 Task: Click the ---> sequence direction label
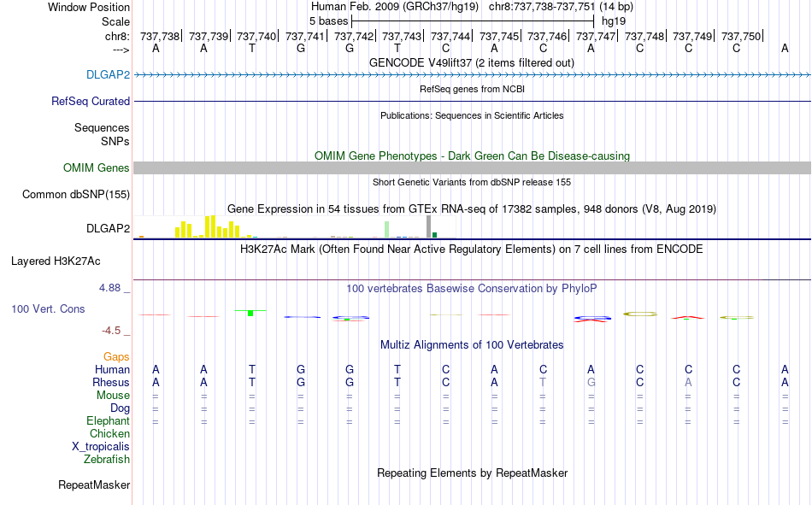[121, 50]
